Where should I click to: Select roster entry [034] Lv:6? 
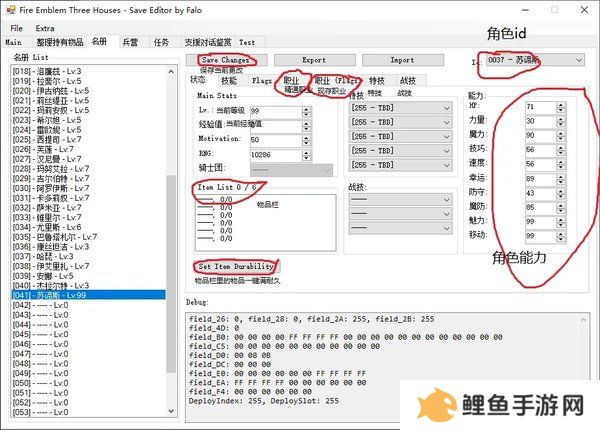pos(88,227)
